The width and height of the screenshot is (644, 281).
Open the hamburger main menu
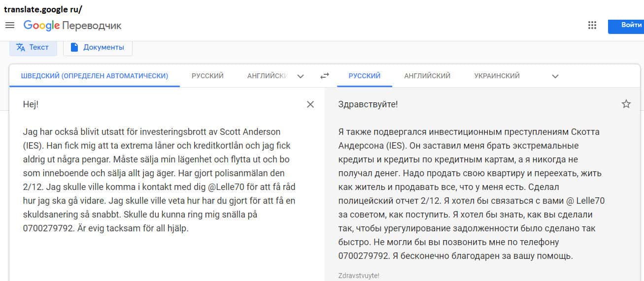pos(9,25)
